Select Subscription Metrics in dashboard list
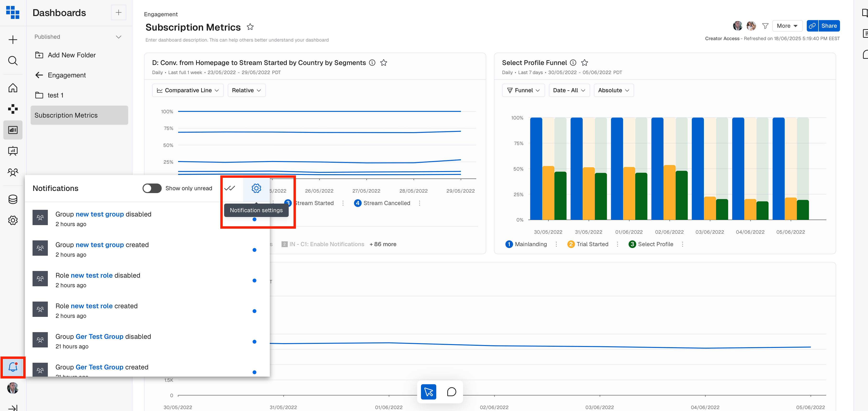 pos(66,115)
